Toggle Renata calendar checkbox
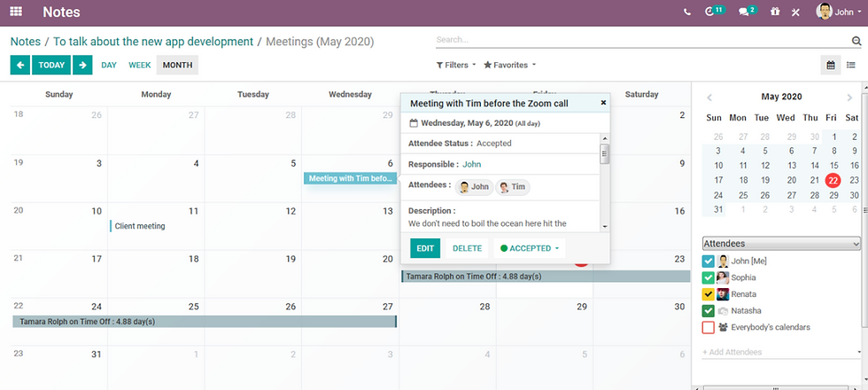The image size is (868, 390). (708, 294)
